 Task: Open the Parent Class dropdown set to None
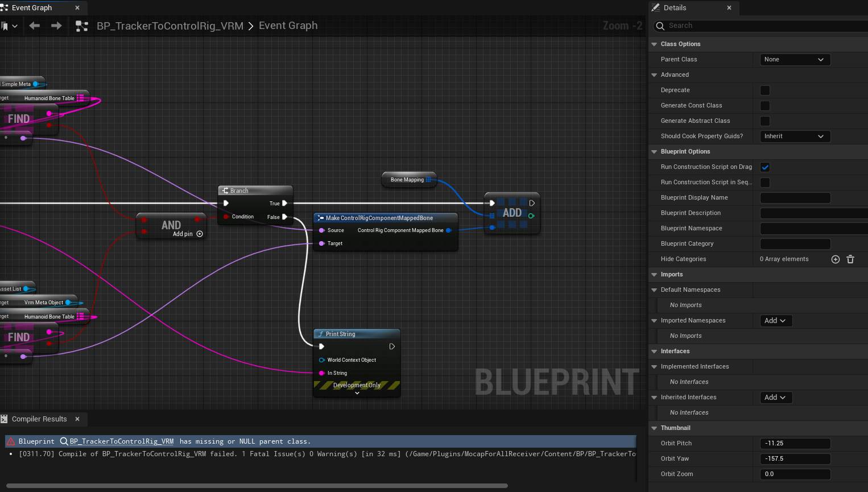click(795, 59)
